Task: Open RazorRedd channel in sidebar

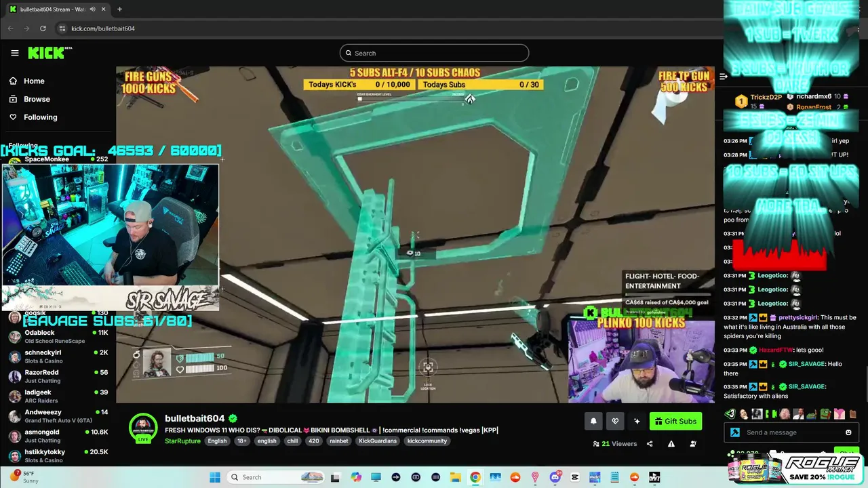Action: click(58, 376)
